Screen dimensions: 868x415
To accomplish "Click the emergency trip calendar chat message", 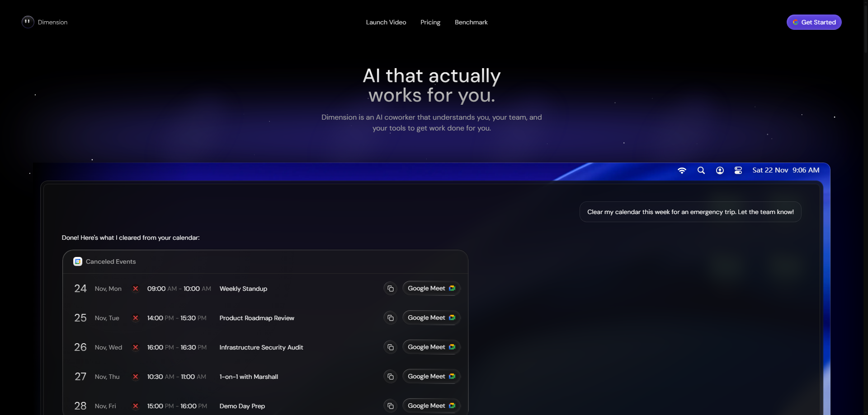I will point(690,211).
